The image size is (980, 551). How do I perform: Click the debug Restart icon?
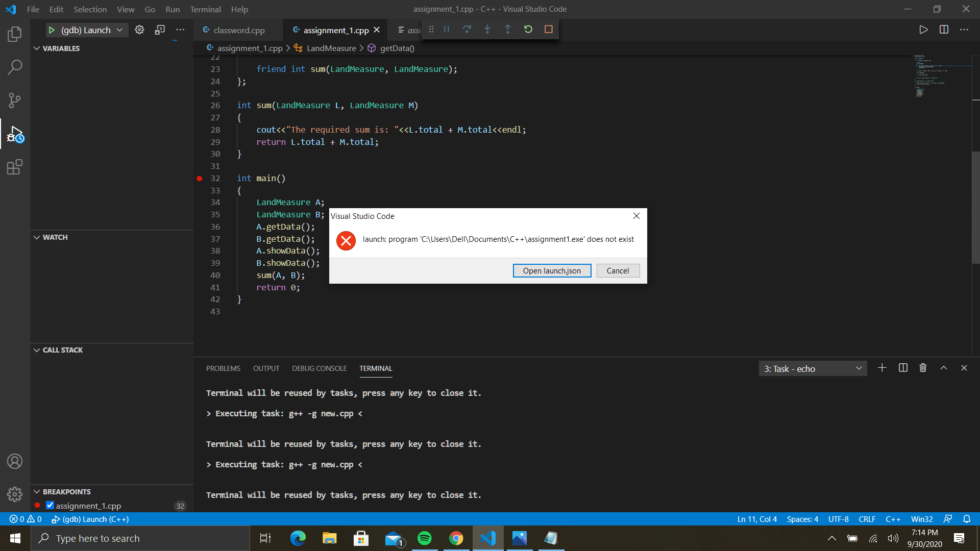point(528,30)
